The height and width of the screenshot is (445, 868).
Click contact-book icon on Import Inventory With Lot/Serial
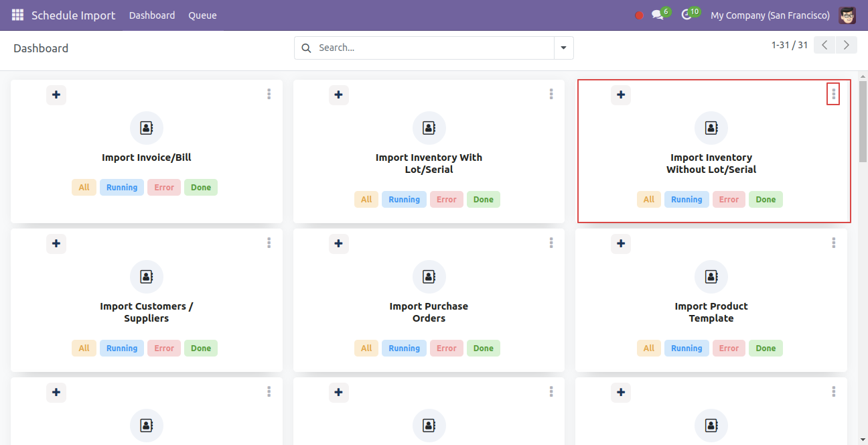(429, 128)
